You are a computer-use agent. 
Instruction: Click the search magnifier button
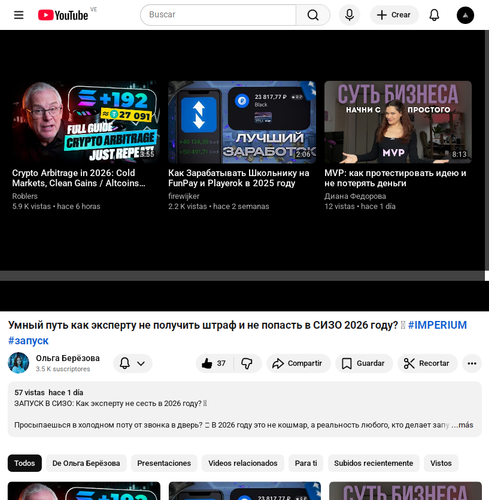pyautogui.click(x=313, y=15)
